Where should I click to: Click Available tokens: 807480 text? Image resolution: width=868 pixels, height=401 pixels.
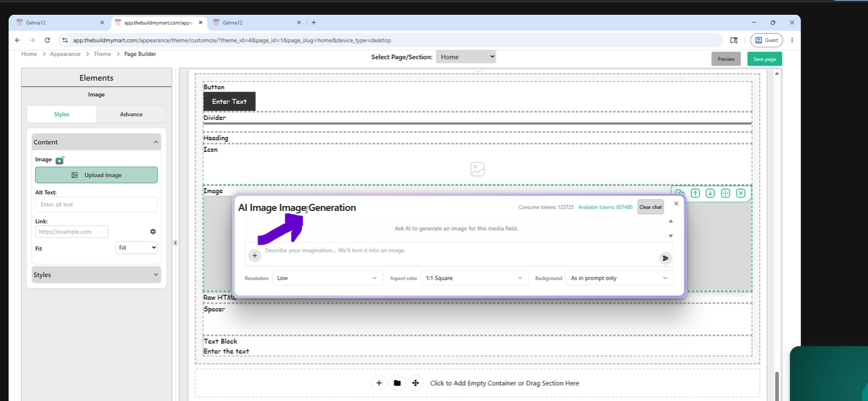click(606, 207)
